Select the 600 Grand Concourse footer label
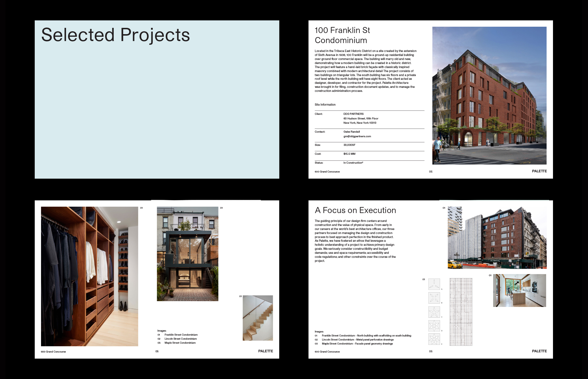The height and width of the screenshot is (379, 588). pyautogui.click(x=327, y=171)
